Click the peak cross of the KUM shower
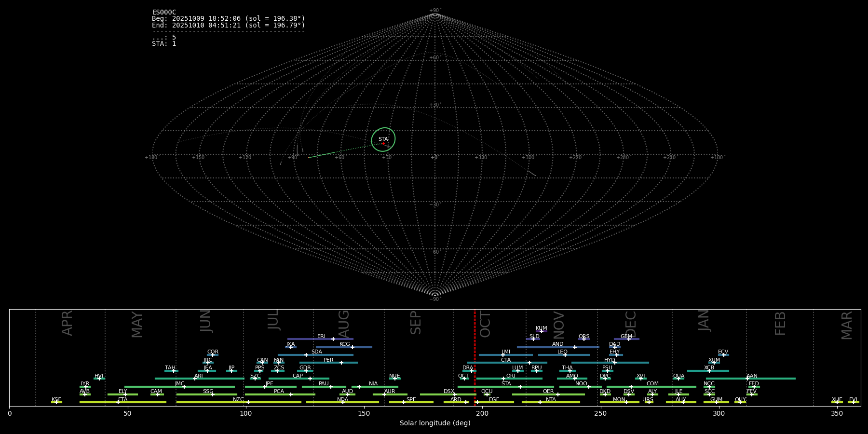This screenshot has width=868, height=434. click(x=542, y=331)
